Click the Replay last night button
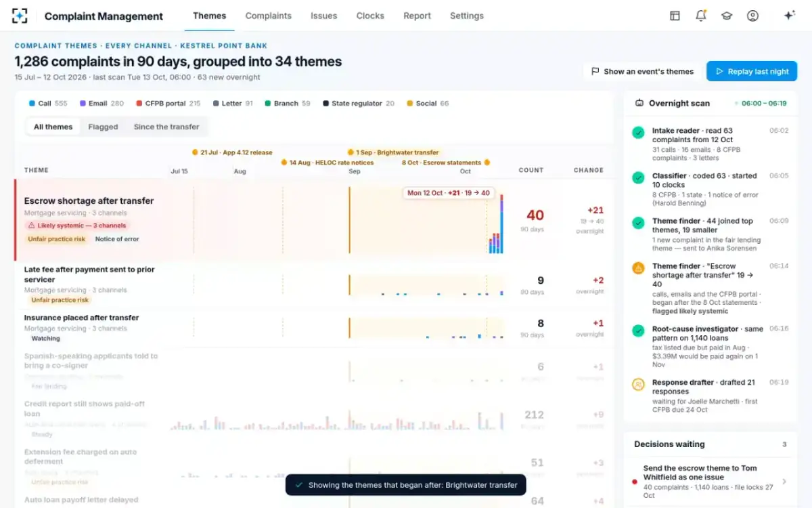The width and height of the screenshot is (812, 508). click(x=752, y=71)
